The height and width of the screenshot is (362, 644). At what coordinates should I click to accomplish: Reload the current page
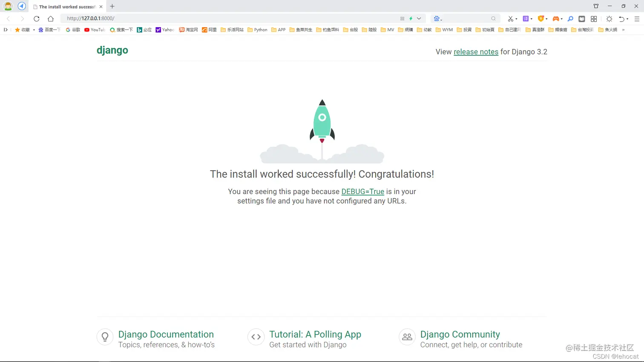pos(37,19)
